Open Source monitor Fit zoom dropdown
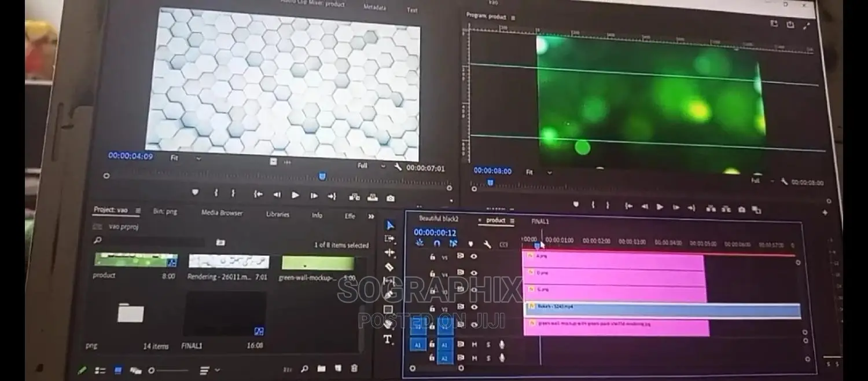The image size is (868, 381). pos(186,157)
